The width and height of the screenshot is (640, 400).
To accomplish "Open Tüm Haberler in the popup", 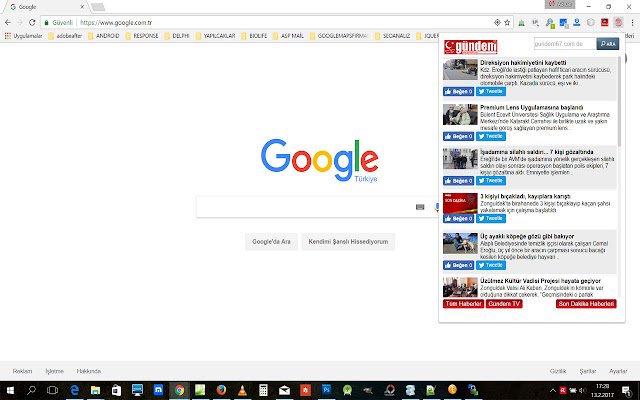I will pyautogui.click(x=463, y=304).
